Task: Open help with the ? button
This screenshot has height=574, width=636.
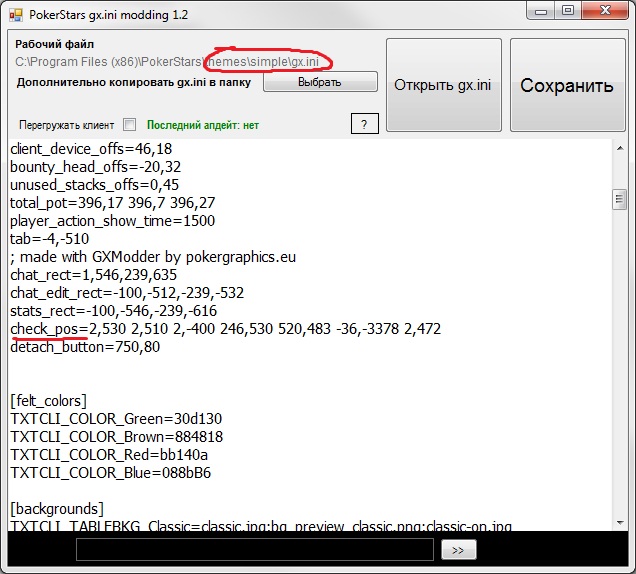Action: 365,124
